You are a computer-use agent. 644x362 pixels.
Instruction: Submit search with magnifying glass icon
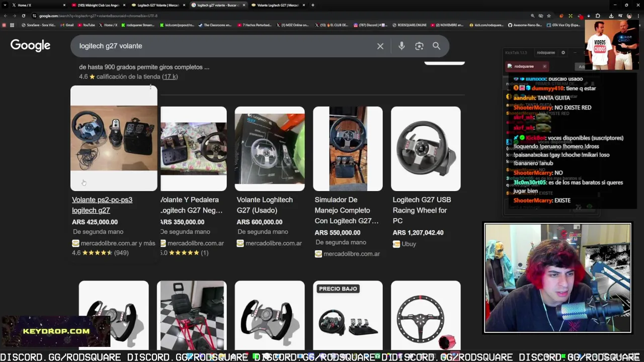tap(436, 46)
